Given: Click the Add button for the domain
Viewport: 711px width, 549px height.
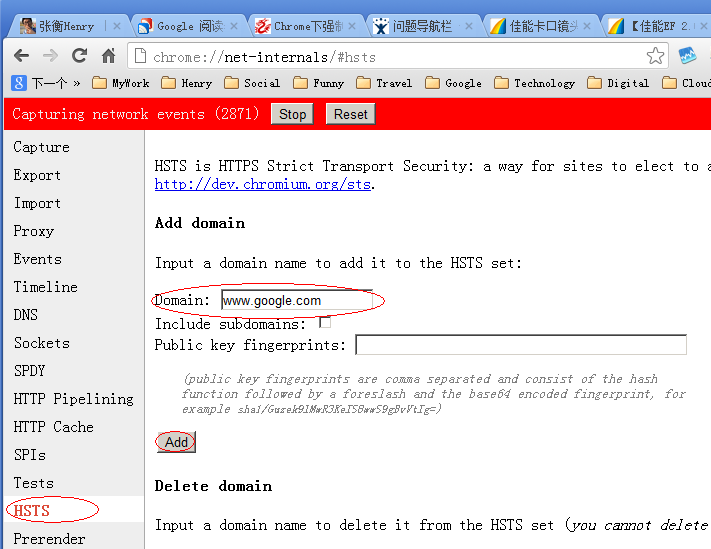Looking at the screenshot, I should click(176, 442).
